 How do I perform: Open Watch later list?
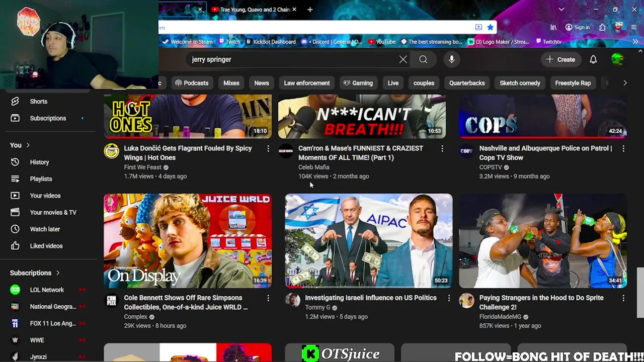click(x=45, y=229)
